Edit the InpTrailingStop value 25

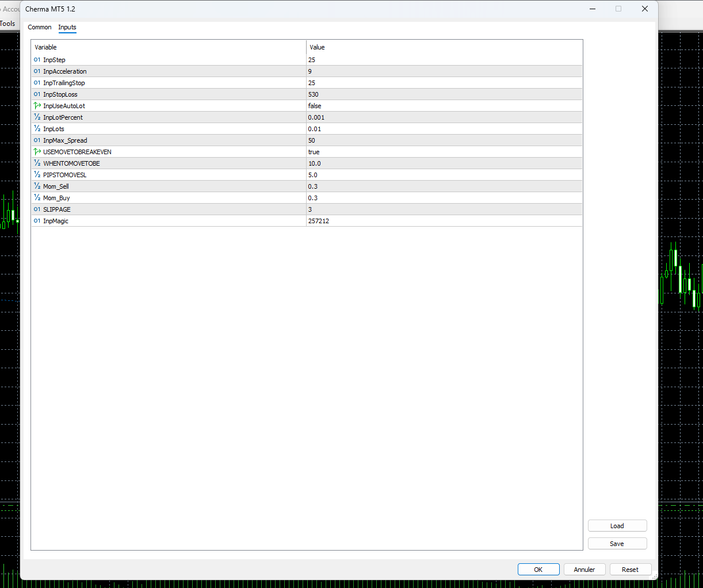click(444, 83)
